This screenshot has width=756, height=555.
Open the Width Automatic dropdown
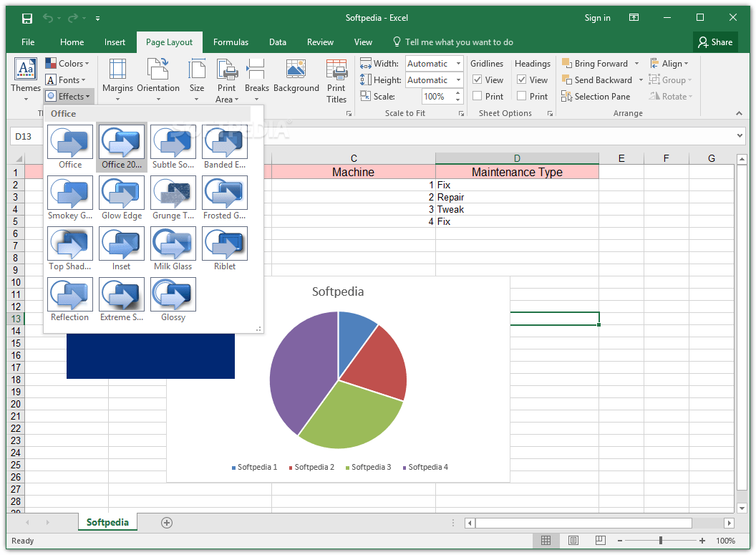click(x=458, y=63)
